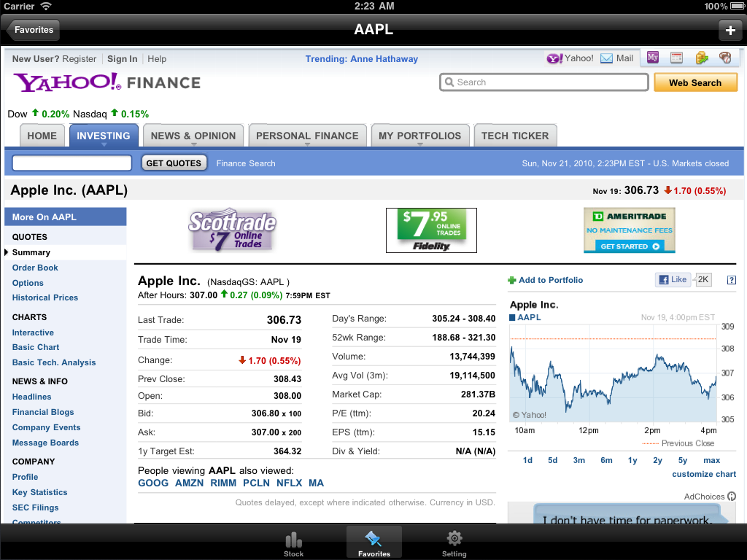This screenshot has height=560, width=747.
Task: Open Basic Tech. Analysis link
Action: pos(54,362)
